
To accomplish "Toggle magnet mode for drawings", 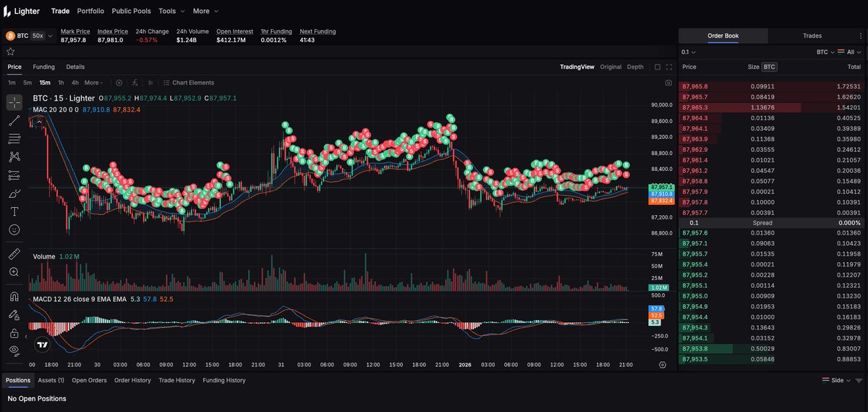I will pyautogui.click(x=14, y=296).
